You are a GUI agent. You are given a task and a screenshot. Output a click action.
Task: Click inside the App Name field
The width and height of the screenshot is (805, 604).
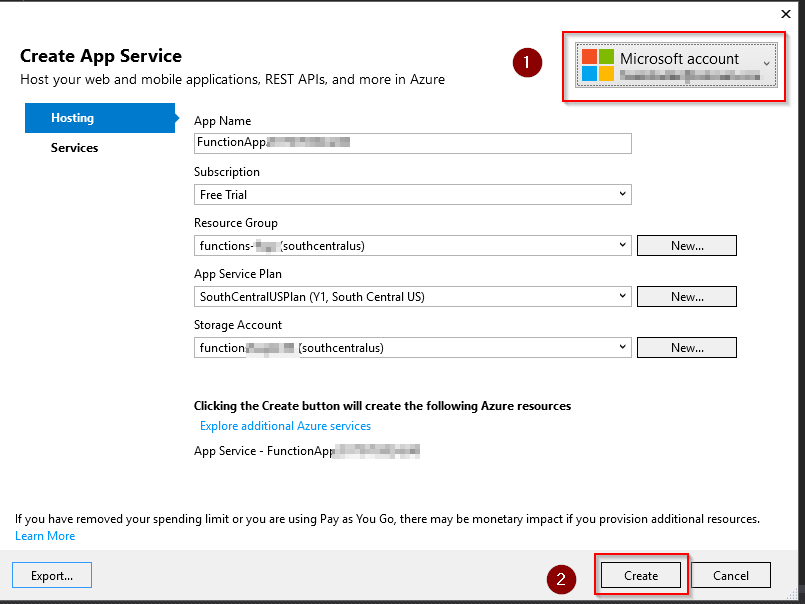(413, 143)
